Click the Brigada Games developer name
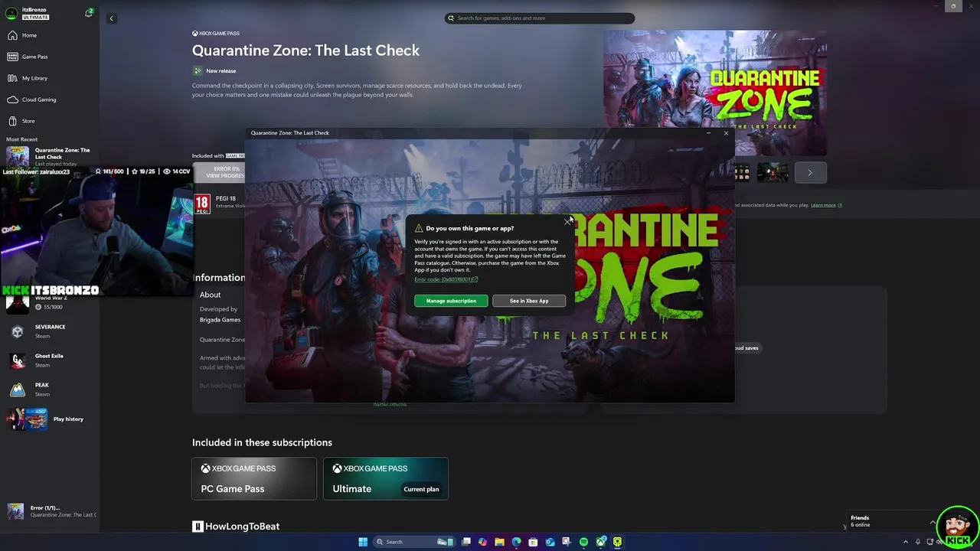 220,320
